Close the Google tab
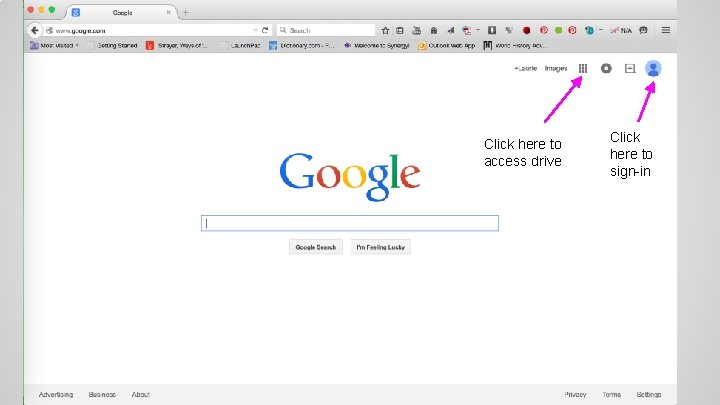Image resolution: width=720 pixels, height=405 pixels. [x=169, y=12]
